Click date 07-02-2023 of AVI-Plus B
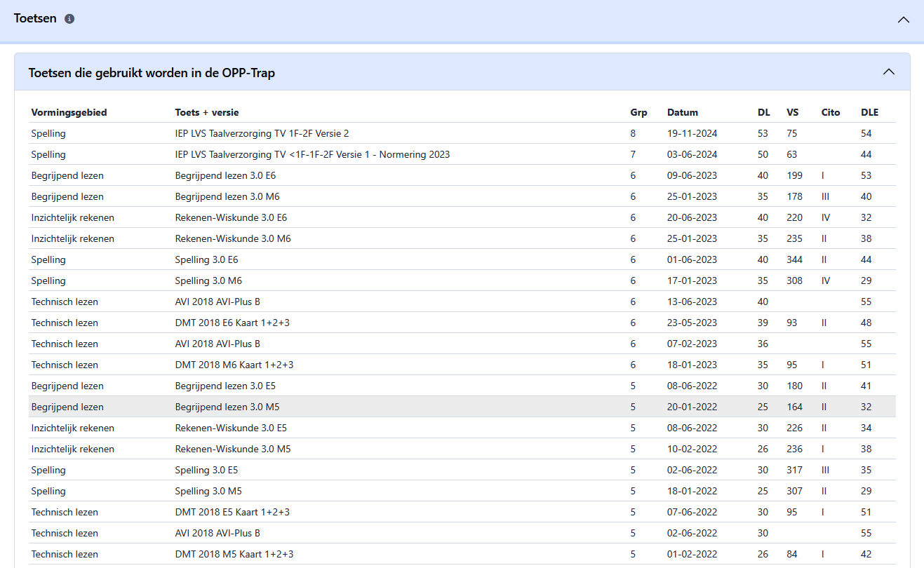Image resolution: width=924 pixels, height=568 pixels. click(692, 344)
